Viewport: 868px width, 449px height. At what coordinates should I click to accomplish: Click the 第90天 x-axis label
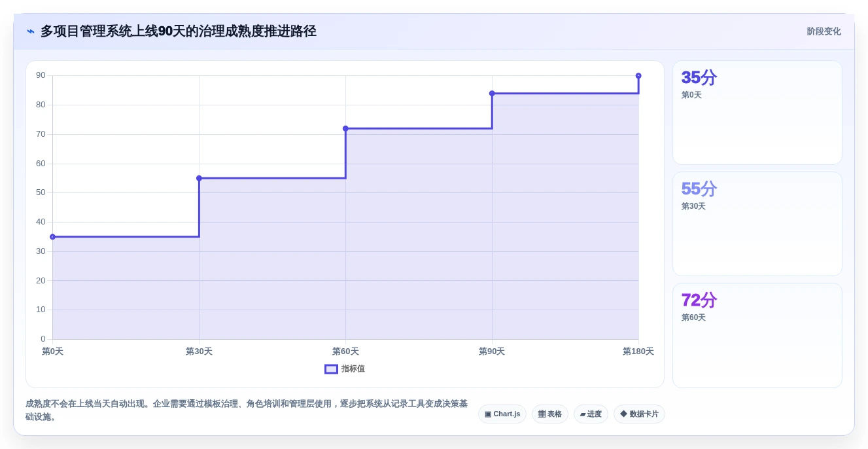[x=492, y=351]
